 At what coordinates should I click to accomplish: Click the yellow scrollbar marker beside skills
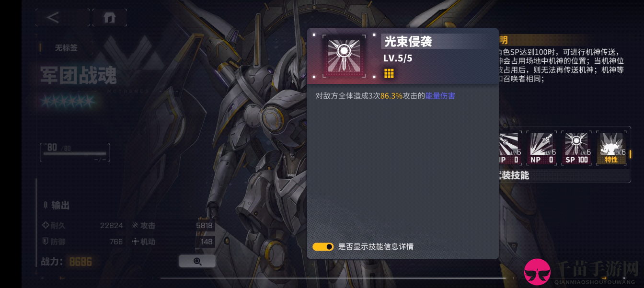click(630, 154)
